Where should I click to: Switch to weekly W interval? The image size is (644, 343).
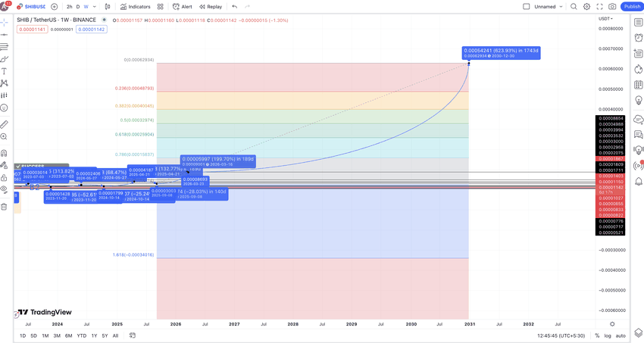coord(86,7)
